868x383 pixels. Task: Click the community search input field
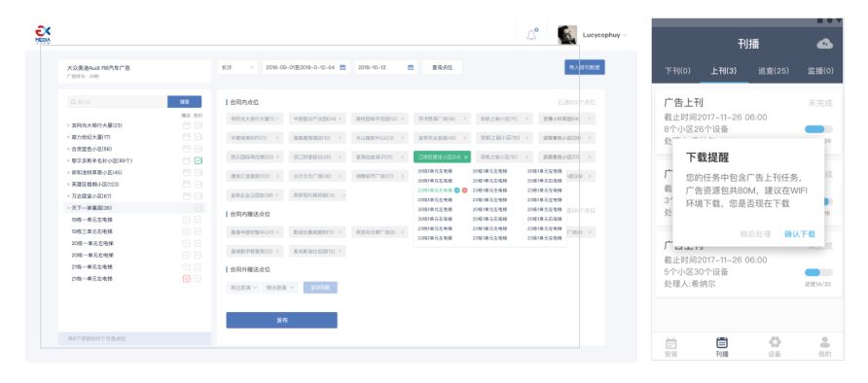click(x=118, y=102)
